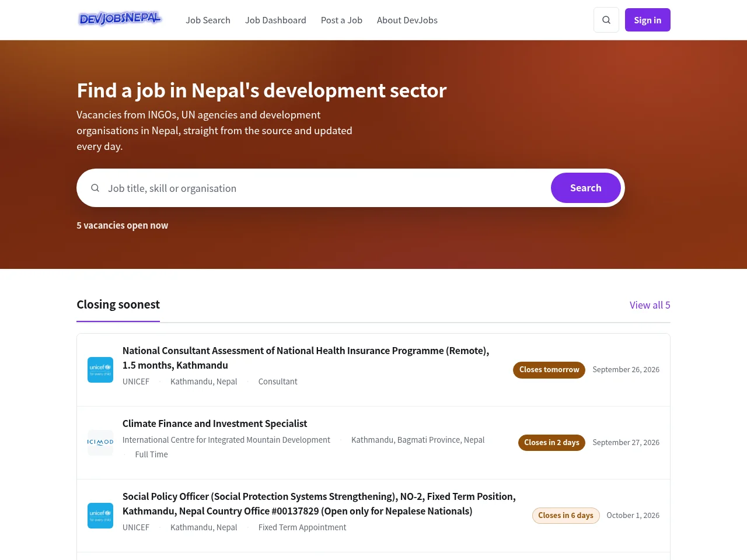Follow the View all 5 link
The width and height of the screenshot is (747, 560).
(650, 305)
